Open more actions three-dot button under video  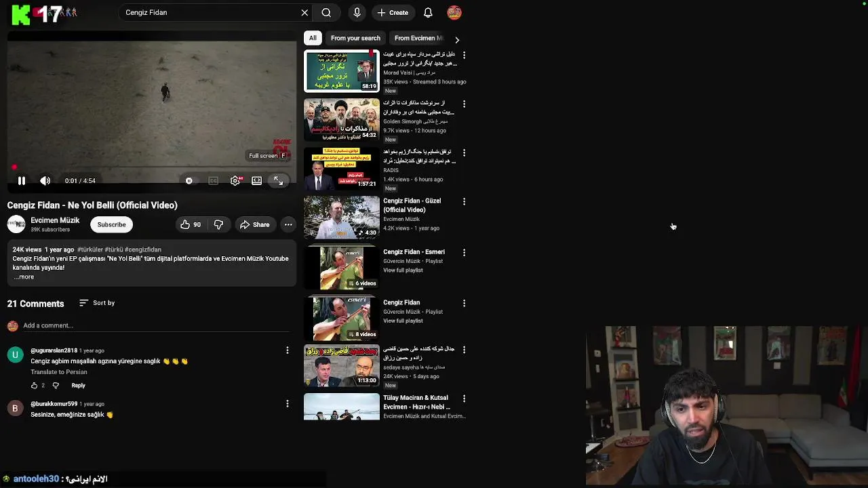pyautogui.click(x=288, y=224)
